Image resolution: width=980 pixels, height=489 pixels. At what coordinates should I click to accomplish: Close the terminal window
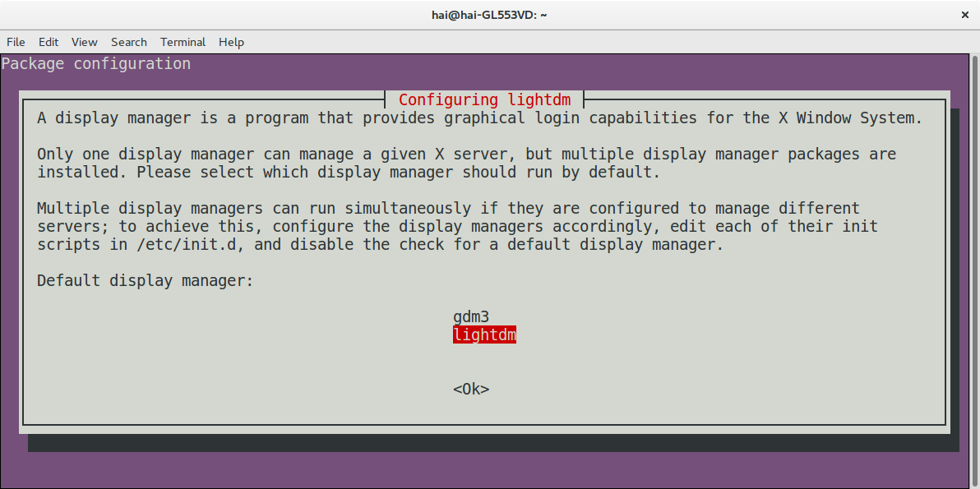click(965, 15)
